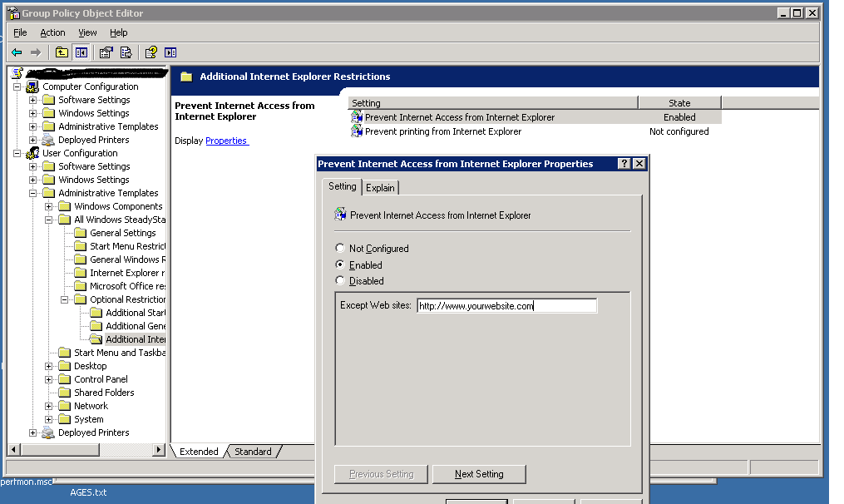
Task: Click the tree pane's right scroll arrow
Action: point(159,450)
